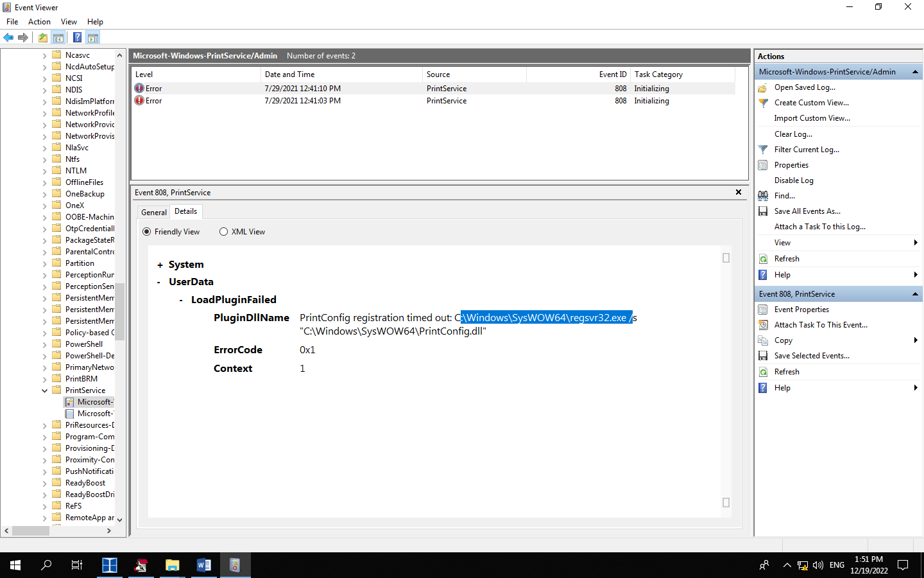Open Word from the taskbar
The width and height of the screenshot is (924, 578).
[203, 565]
